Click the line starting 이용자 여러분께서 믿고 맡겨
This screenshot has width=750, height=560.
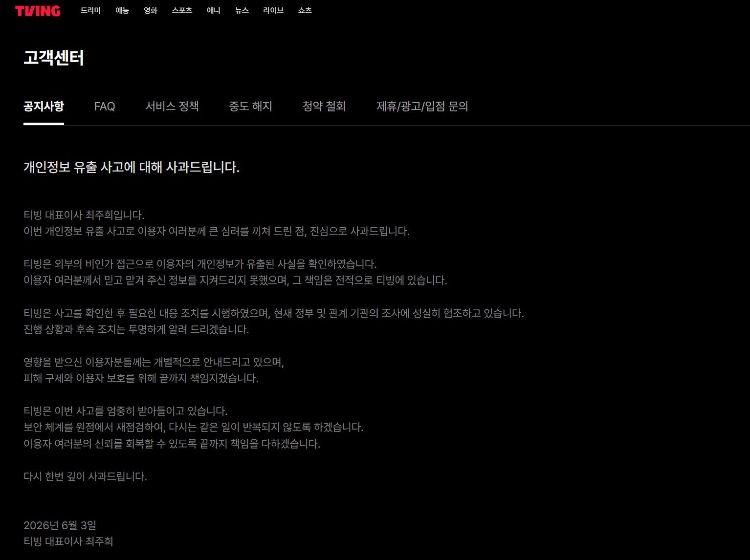(x=235, y=280)
